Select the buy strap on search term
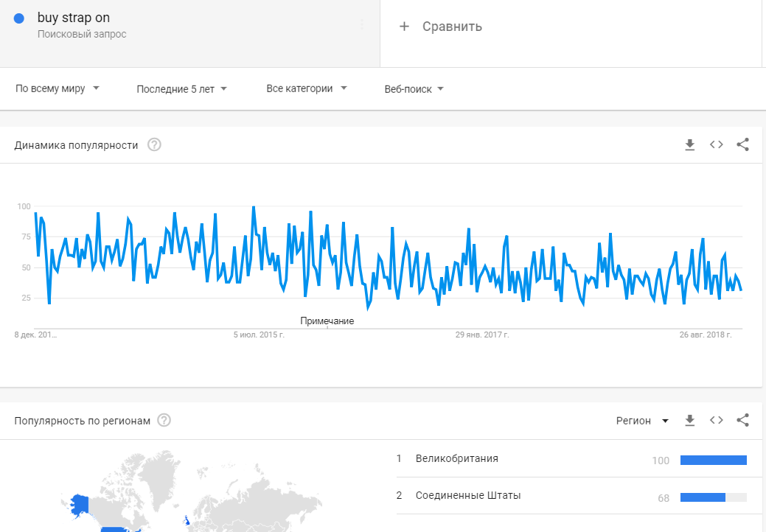This screenshot has width=766, height=532. click(73, 18)
